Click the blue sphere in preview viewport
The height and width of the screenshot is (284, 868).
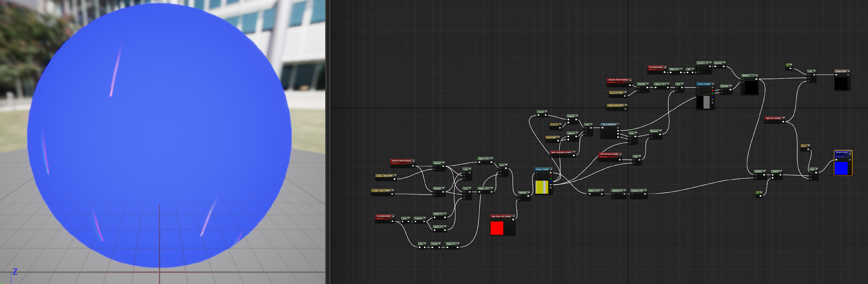[159, 135]
